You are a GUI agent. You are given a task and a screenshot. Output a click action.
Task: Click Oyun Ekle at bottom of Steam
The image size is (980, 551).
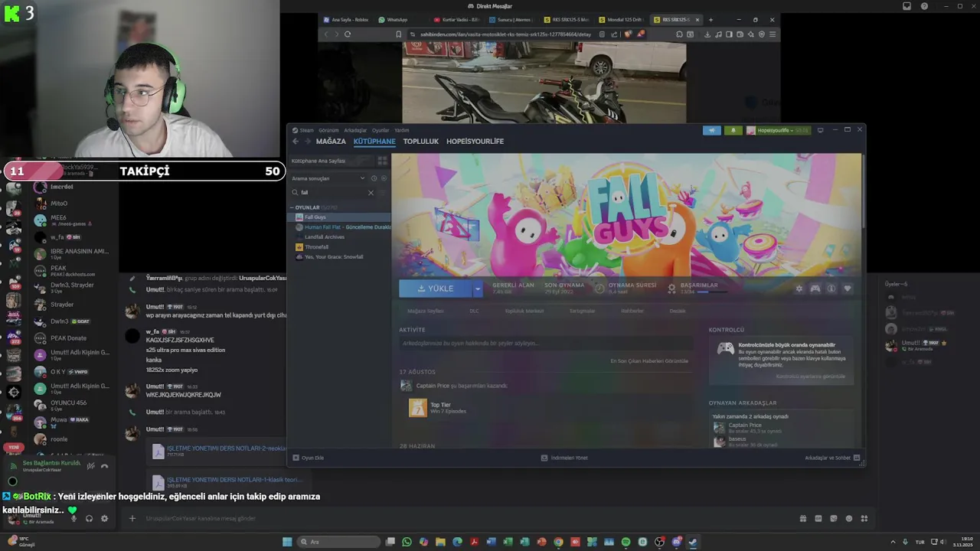309,458
